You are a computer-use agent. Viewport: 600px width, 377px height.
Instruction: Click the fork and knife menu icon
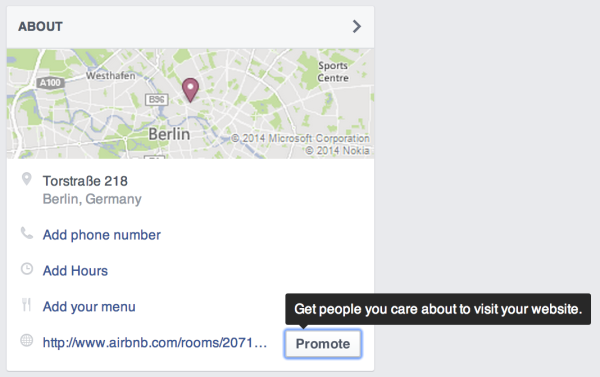tap(26, 305)
